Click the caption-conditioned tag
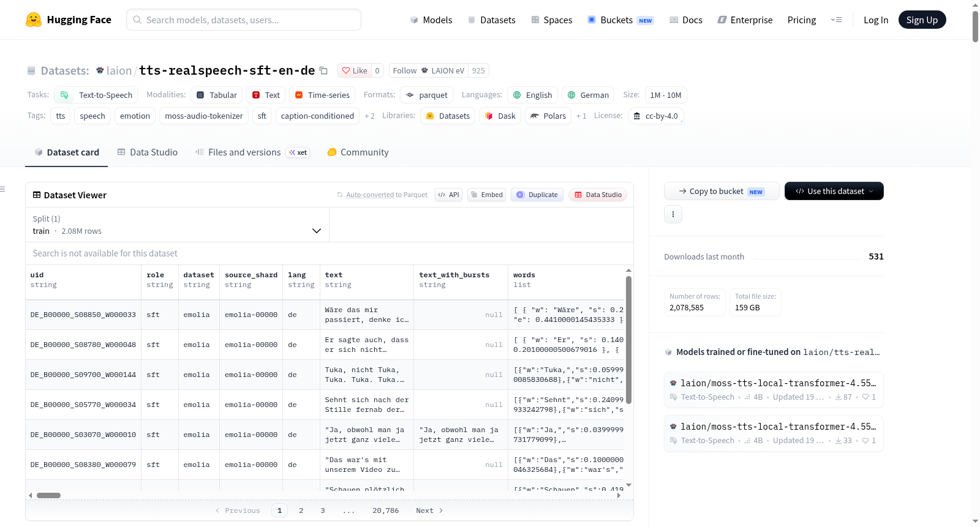Image resolution: width=980 pixels, height=527 pixels. (x=317, y=116)
